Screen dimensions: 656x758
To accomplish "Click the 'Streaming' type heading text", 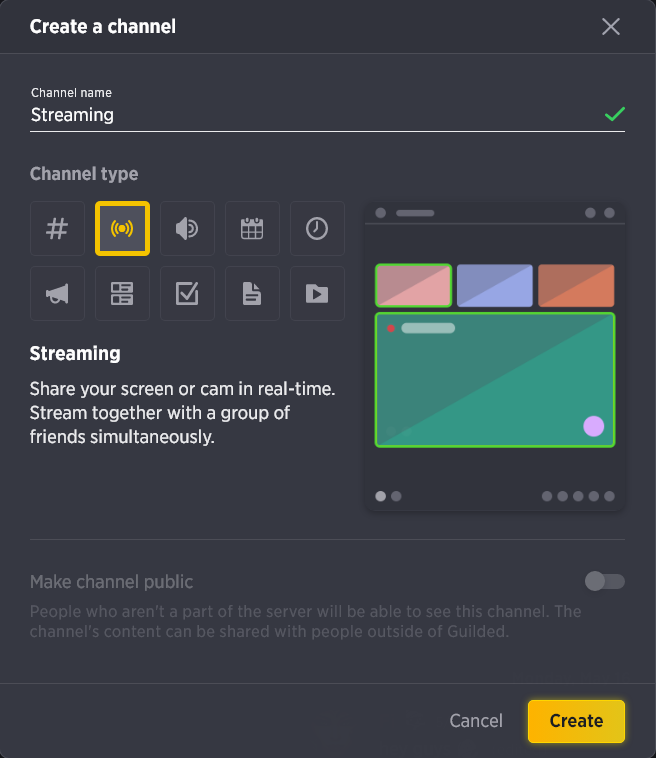I will (75, 354).
